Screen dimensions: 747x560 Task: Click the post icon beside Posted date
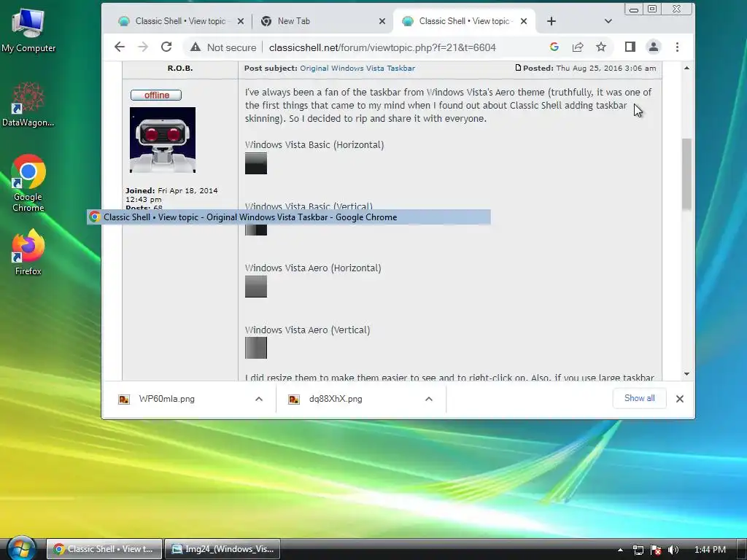(518, 68)
